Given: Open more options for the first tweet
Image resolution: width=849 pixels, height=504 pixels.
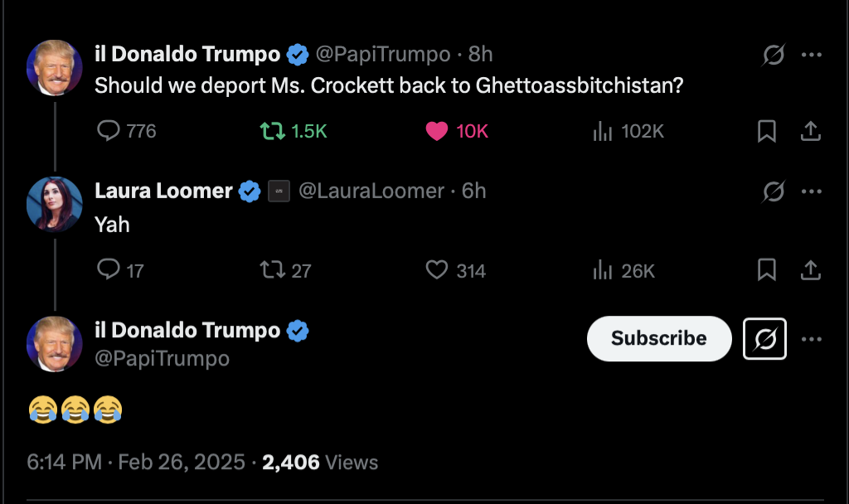Looking at the screenshot, I should [x=811, y=56].
